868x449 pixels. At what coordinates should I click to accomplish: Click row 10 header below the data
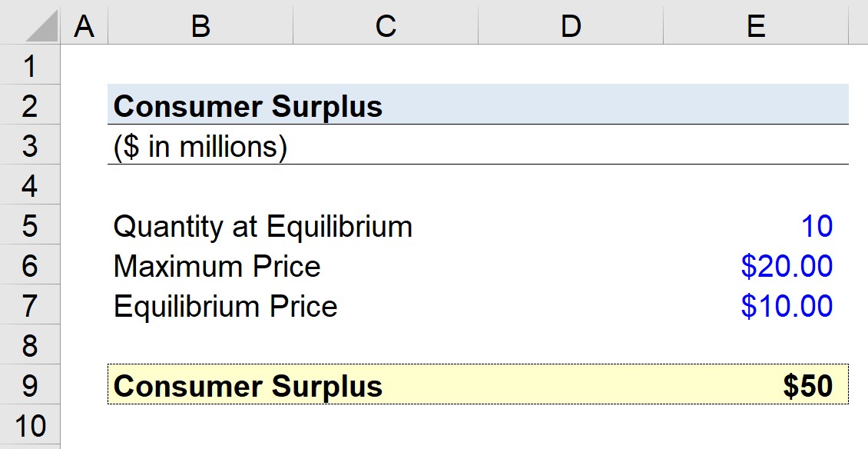point(31,424)
